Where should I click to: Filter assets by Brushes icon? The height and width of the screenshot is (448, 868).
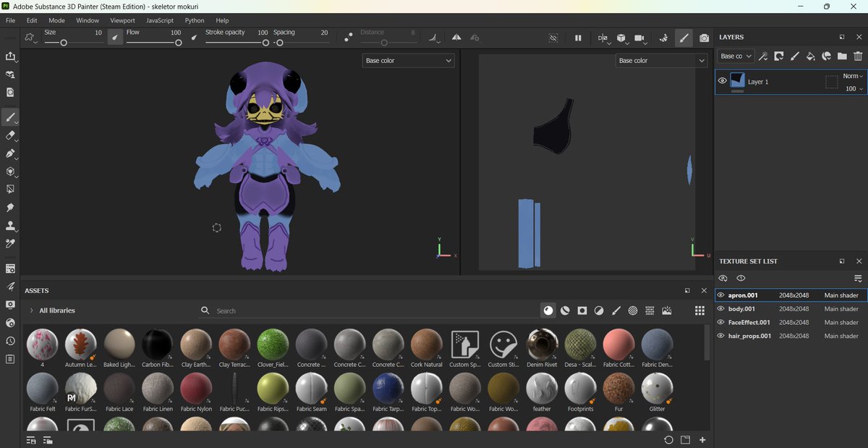click(x=616, y=310)
